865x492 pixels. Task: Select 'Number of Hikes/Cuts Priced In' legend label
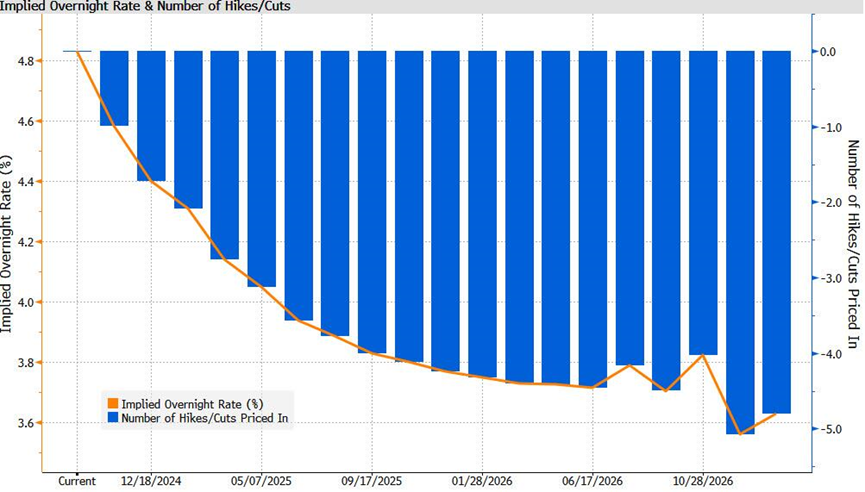(205, 418)
